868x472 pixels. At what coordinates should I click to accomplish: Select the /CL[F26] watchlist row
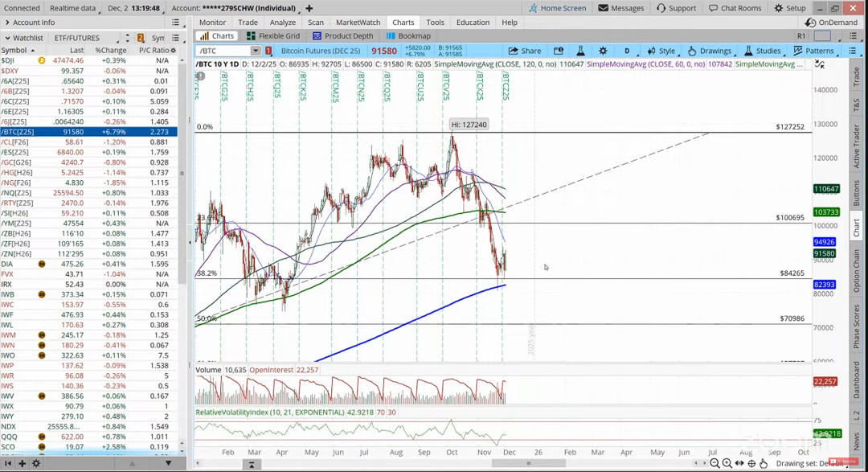88,142
